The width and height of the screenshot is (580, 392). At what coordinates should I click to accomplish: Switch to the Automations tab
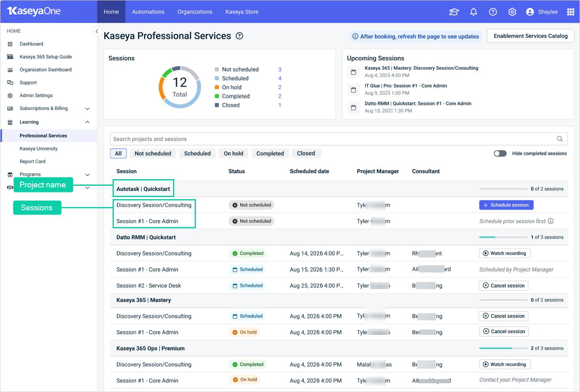click(x=148, y=12)
